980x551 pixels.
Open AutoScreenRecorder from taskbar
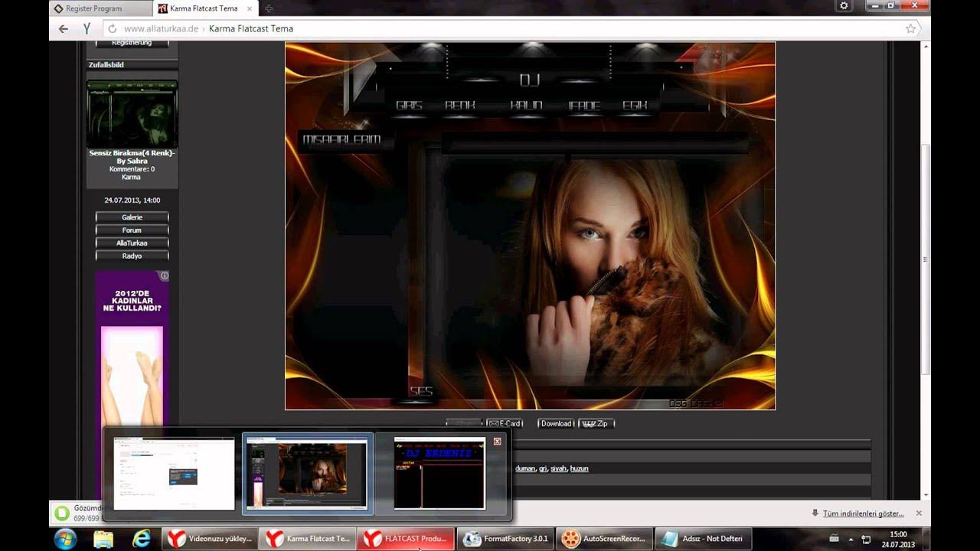pyautogui.click(x=604, y=539)
